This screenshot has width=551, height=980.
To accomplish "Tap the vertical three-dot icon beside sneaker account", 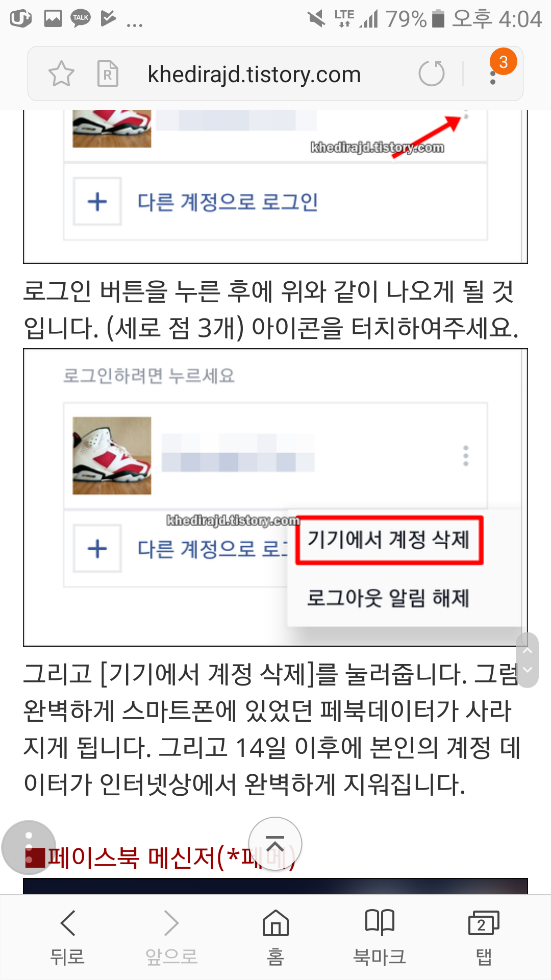I will [465, 456].
